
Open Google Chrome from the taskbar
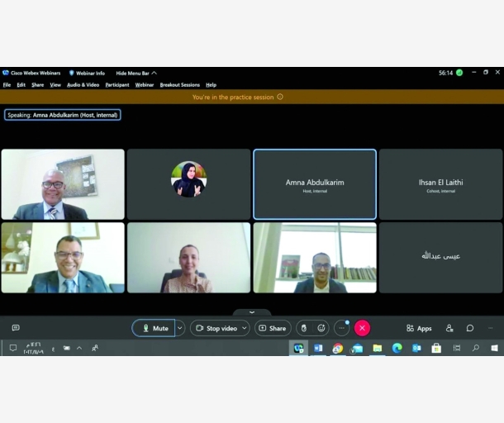tap(337, 349)
